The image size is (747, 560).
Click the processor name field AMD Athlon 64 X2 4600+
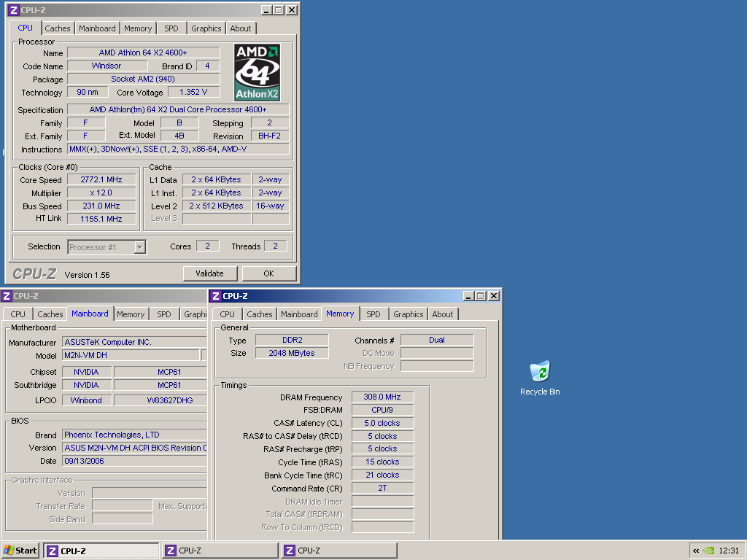click(x=144, y=52)
